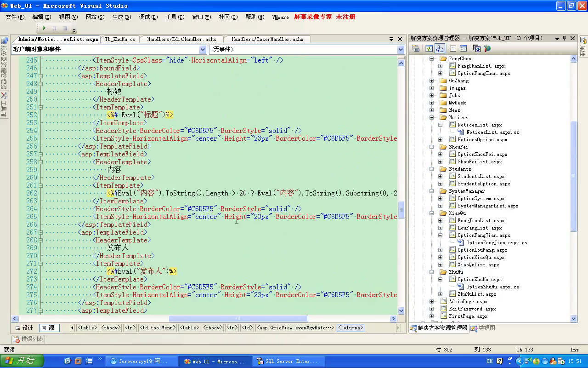The width and height of the screenshot is (588, 368).
Task: Expand the News folder node
Action: point(431,110)
